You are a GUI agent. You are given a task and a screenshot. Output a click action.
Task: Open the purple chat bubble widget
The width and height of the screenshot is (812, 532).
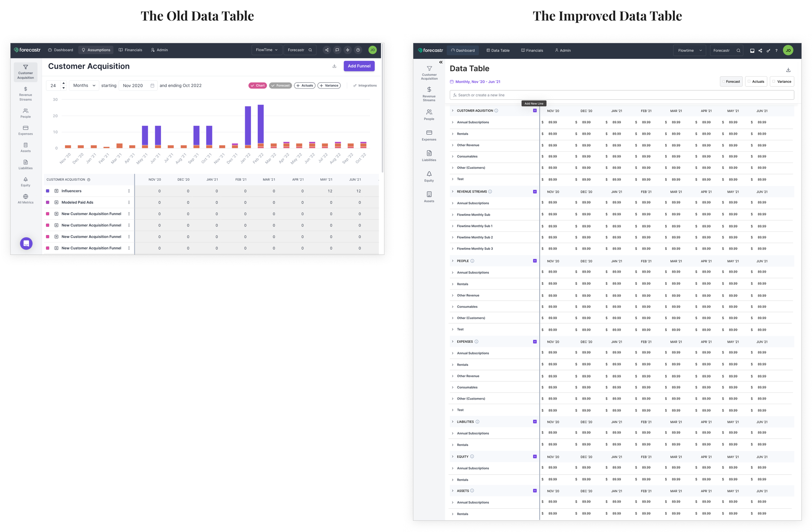pos(26,243)
